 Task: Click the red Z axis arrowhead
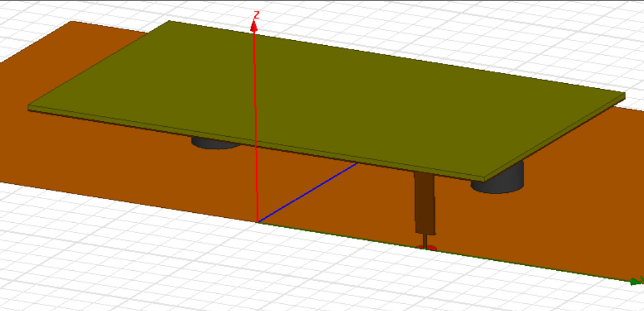254,26
